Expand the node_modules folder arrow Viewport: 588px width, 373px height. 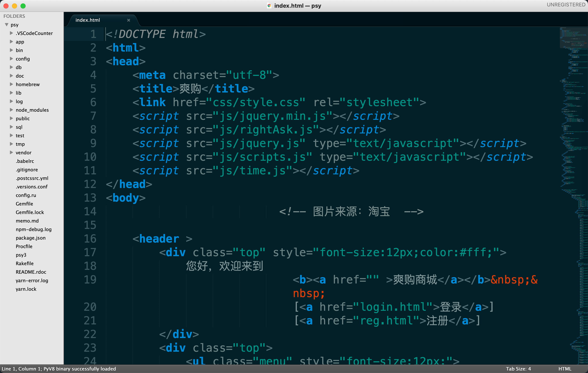pyautogui.click(x=11, y=110)
